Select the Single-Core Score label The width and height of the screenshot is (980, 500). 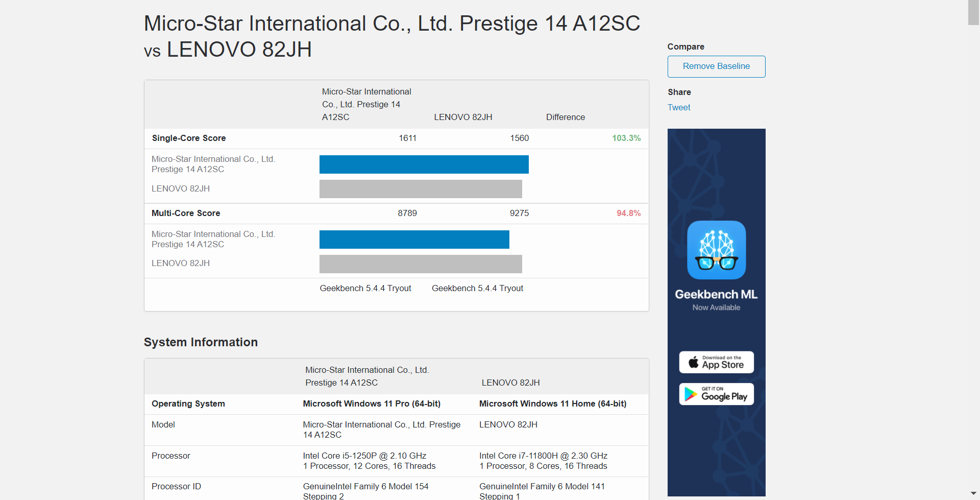pos(189,138)
